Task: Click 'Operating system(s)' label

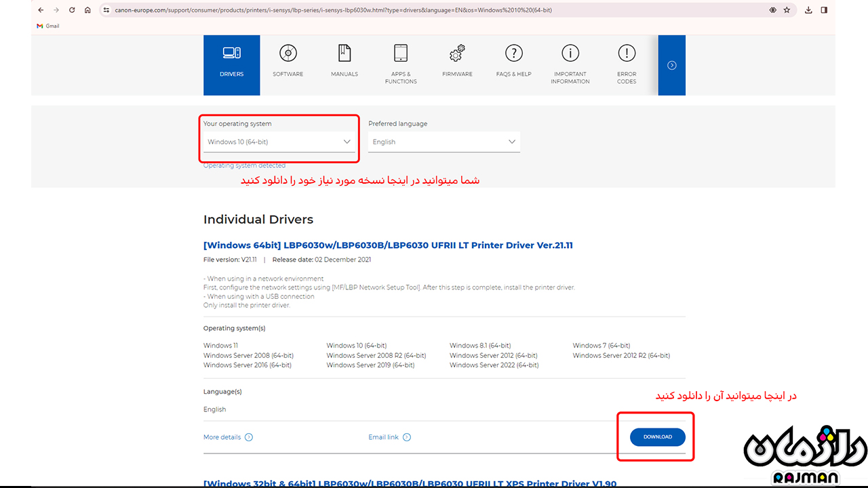Action: pyautogui.click(x=234, y=328)
